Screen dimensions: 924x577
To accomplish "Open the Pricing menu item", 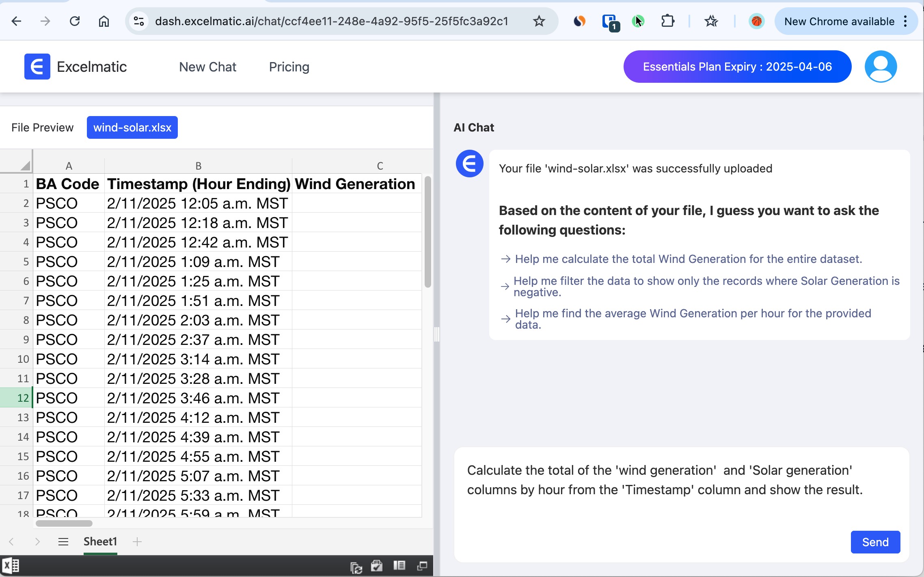I will point(289,67).
